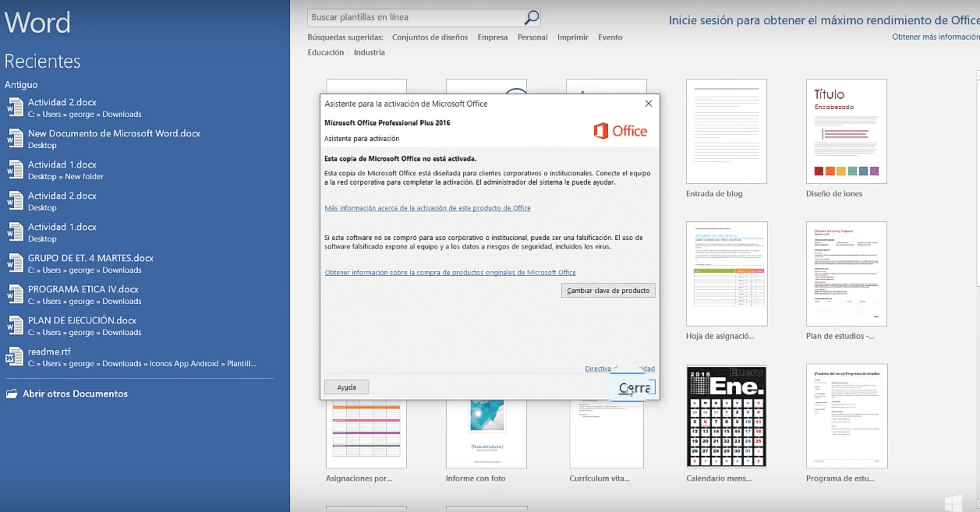Choose the Imprimir suggested search
The width and height of the screenshot is (980, 512).
pos(572,37)
